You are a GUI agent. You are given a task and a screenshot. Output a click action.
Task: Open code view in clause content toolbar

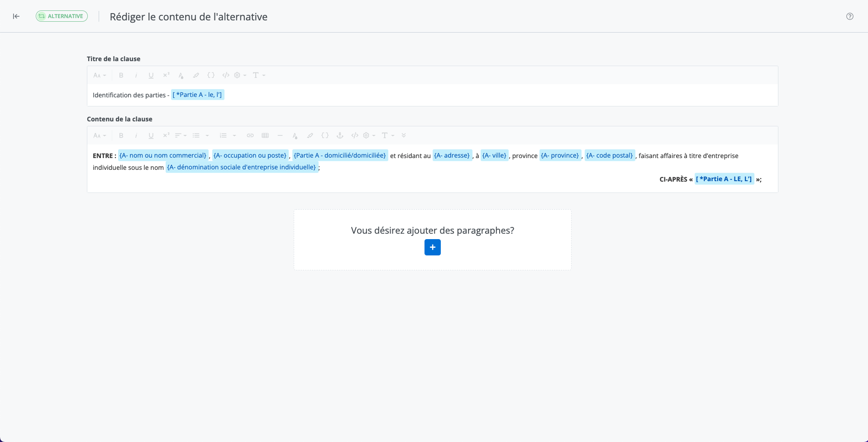point(355,135)
